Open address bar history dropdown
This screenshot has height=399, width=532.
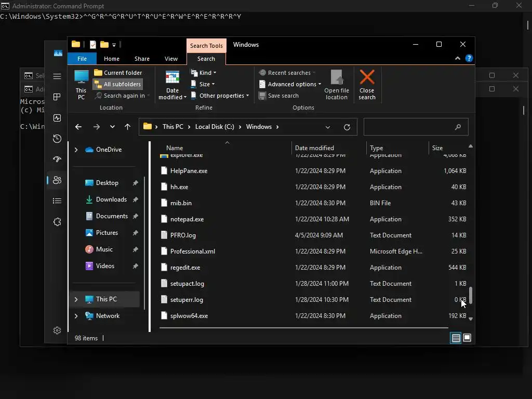pyautogui.click(x=328, y=127)
